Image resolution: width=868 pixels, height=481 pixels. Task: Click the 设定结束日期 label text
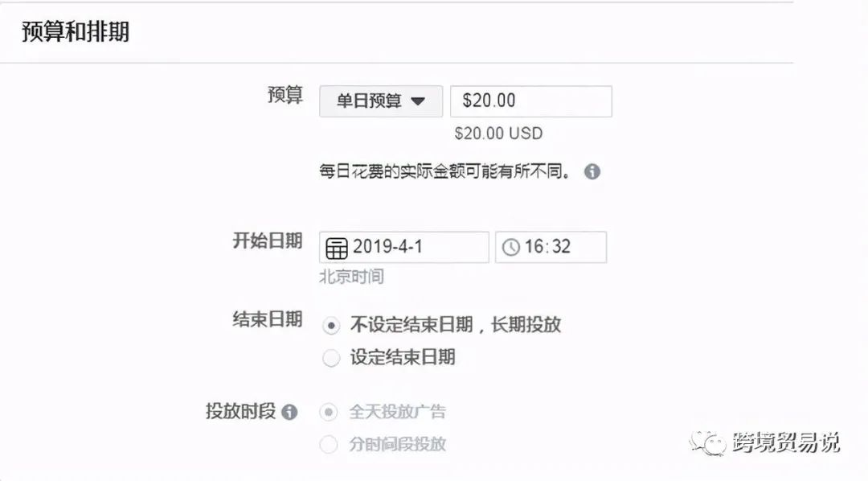tap(403, 357)
